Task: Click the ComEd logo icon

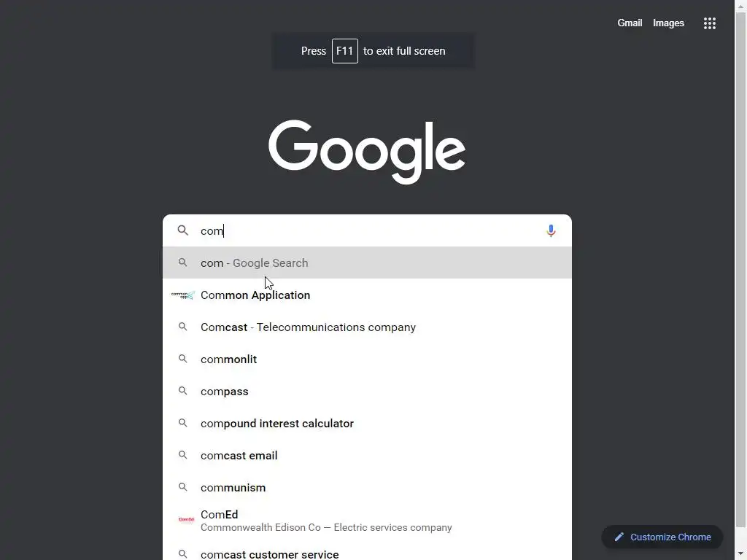Action: tap(186, 519)
